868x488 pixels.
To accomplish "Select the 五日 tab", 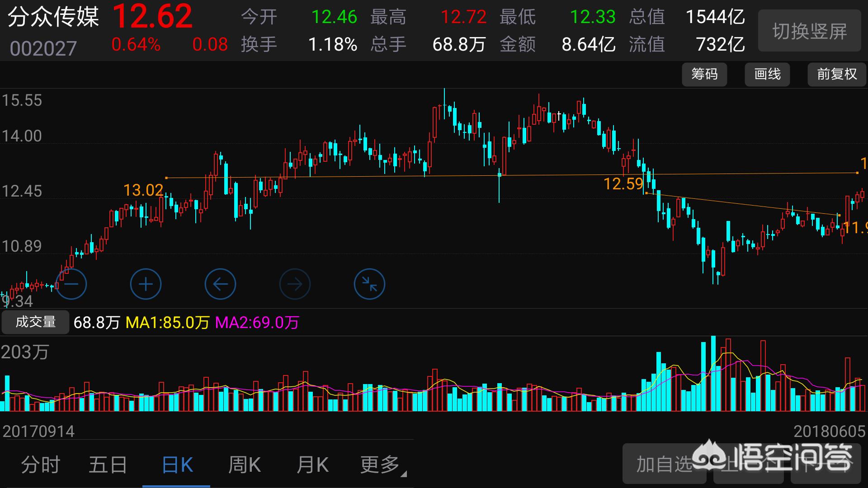I will [108, 465].
